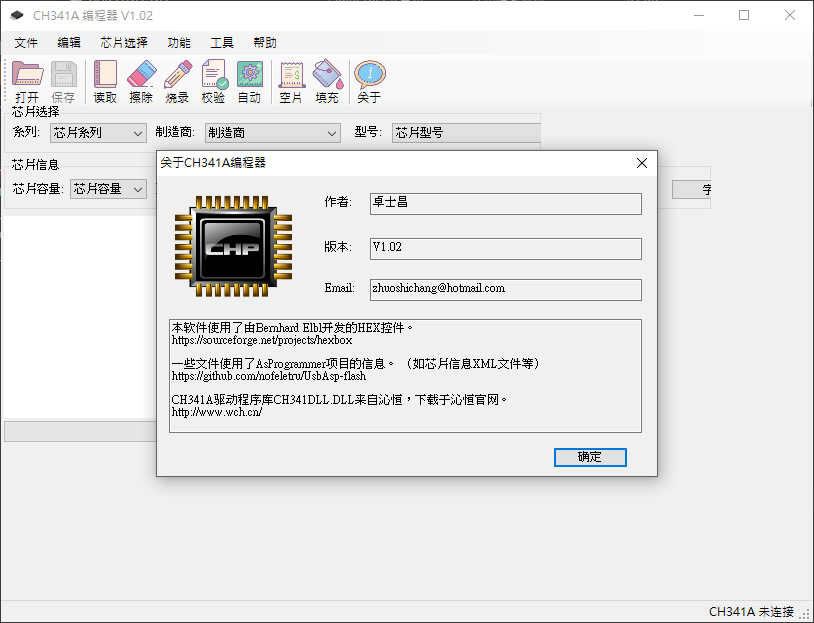Maximize the CH341A 编程器 window
814x623 pixels.
coord(744,15)
